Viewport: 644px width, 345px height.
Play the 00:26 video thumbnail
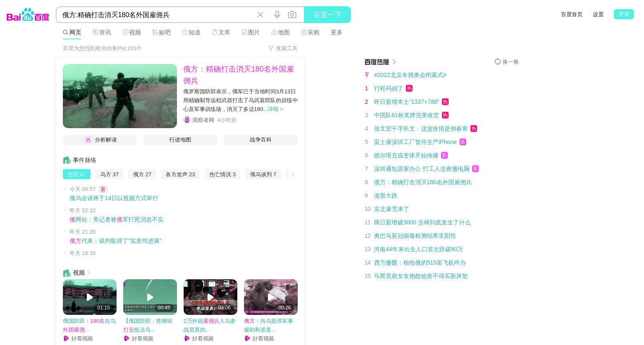click(271, 297)
